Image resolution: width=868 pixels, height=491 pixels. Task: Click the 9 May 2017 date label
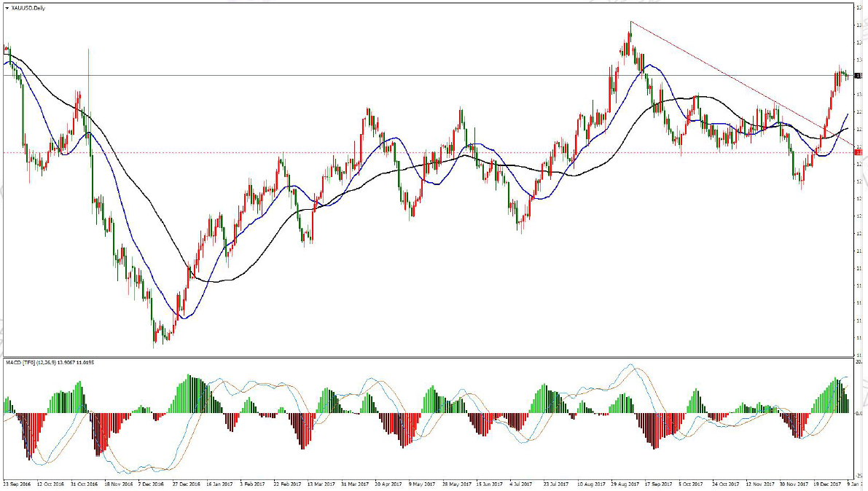422,484
